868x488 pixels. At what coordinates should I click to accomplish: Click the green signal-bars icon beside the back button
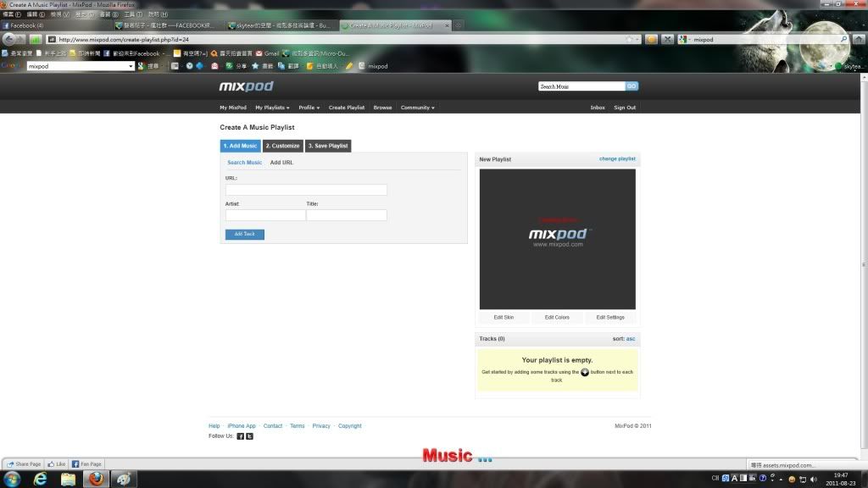36,39
